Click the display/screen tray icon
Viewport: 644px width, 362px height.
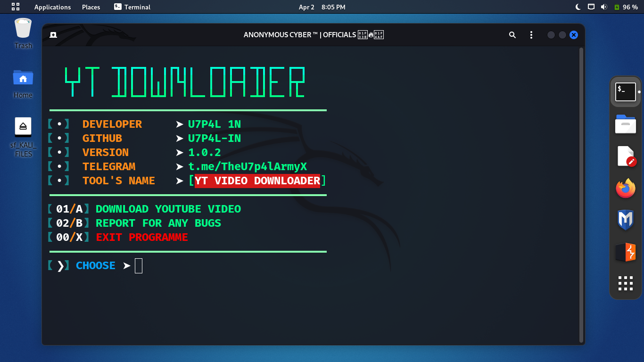(591, 7)
